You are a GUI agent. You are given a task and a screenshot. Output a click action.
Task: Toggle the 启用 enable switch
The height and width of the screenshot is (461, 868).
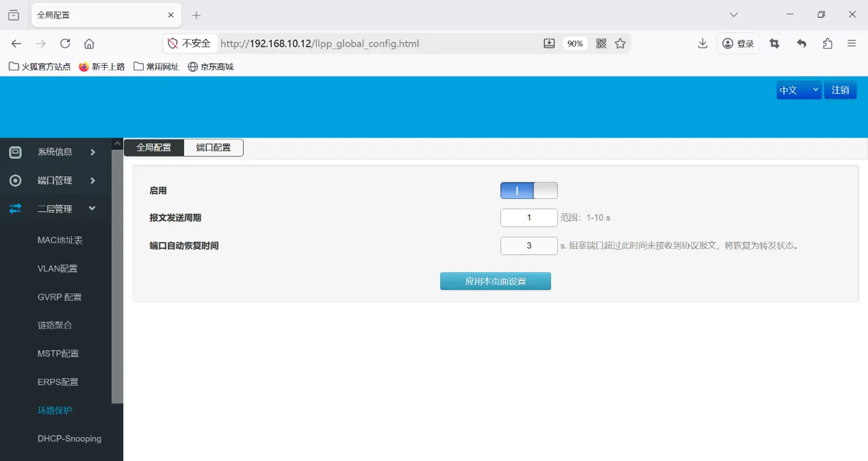click(529, 191)
